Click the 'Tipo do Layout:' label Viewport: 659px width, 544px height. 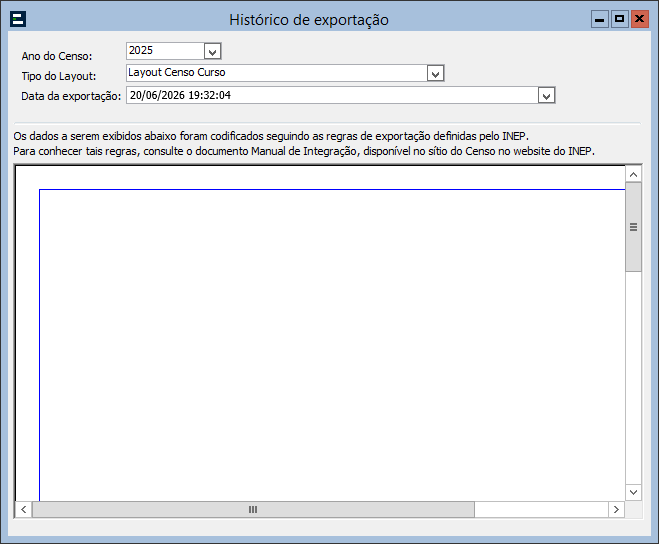(59, 76)
